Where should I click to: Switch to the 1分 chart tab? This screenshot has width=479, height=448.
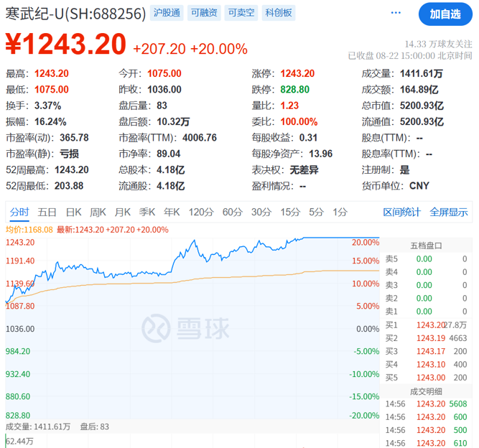tap(340, 212)
